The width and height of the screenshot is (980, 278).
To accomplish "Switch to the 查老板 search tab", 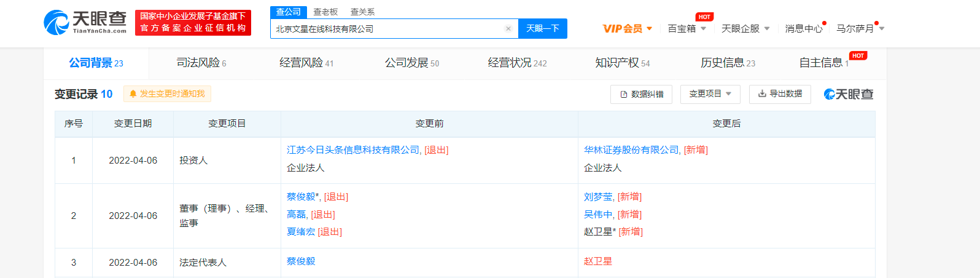I will click(325, 12).
